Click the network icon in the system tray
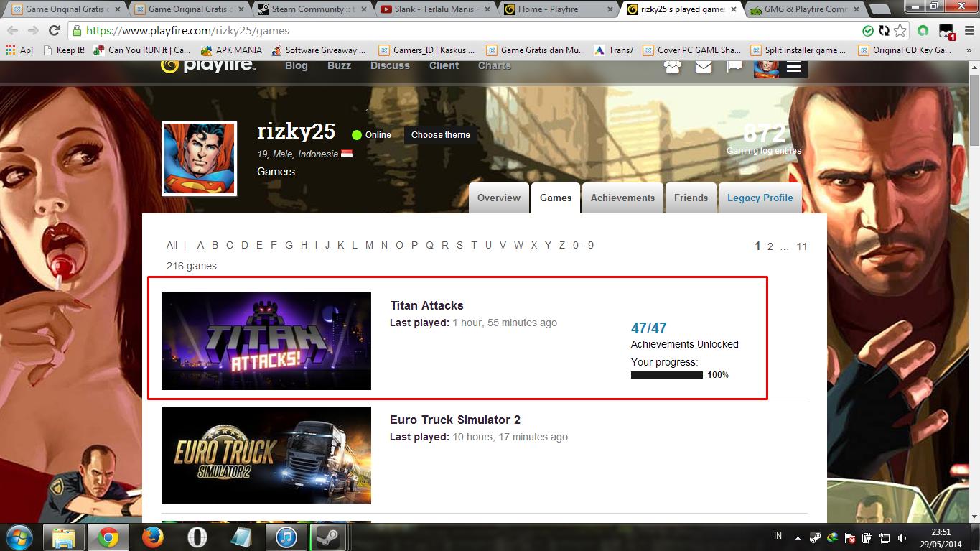 pos(885,537)
